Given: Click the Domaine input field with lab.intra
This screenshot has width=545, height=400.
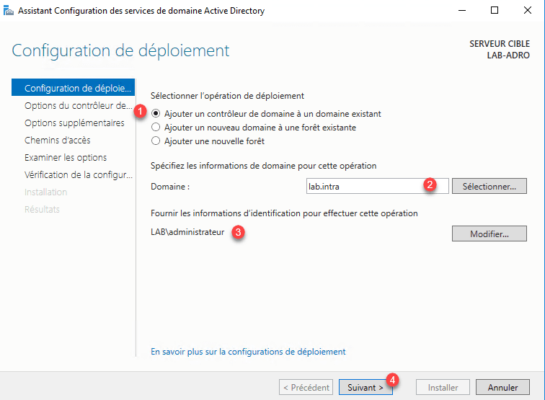Looking at the screenshot, I should click(377, 186).
